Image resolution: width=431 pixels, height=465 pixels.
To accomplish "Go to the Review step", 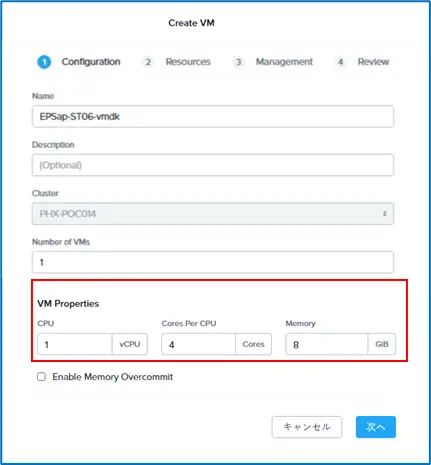I will click(373, 62).
